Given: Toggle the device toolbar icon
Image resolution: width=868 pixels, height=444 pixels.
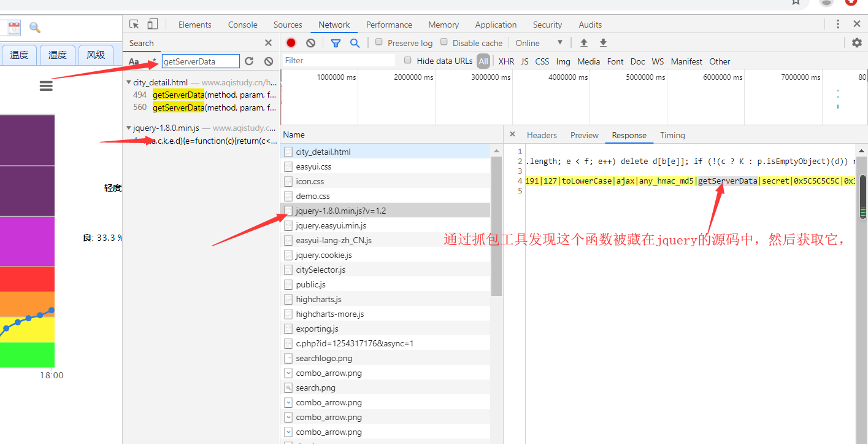Looking at the screenshot, I should click(x=152, y=25).
